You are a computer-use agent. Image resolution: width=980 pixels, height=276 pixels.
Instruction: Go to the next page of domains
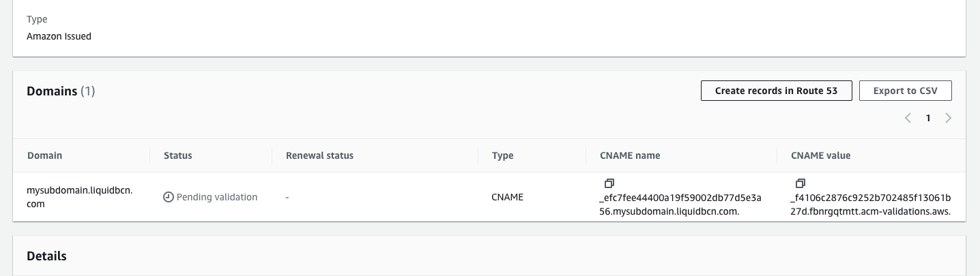(948, 118)
